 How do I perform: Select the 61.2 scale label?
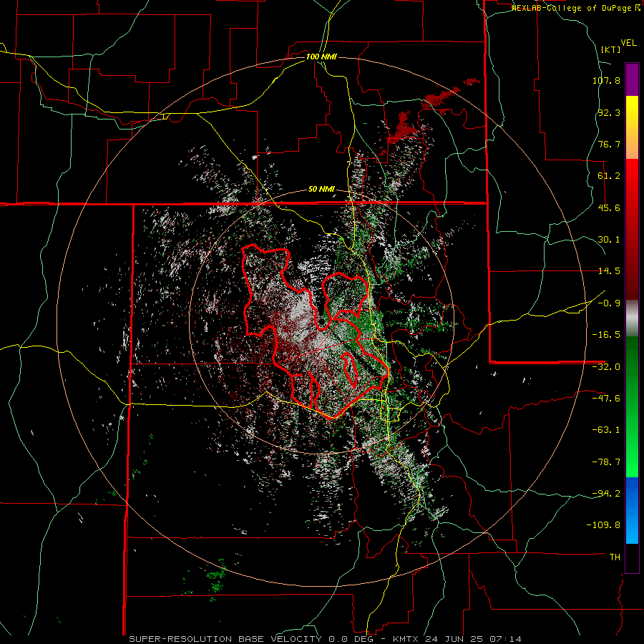click(x=609, y=176)
